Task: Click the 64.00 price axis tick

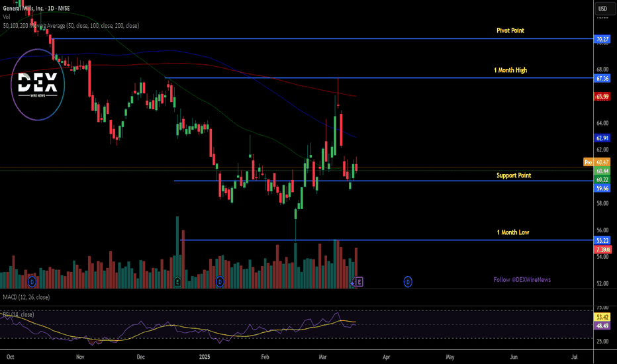Action: coord(602,123)
